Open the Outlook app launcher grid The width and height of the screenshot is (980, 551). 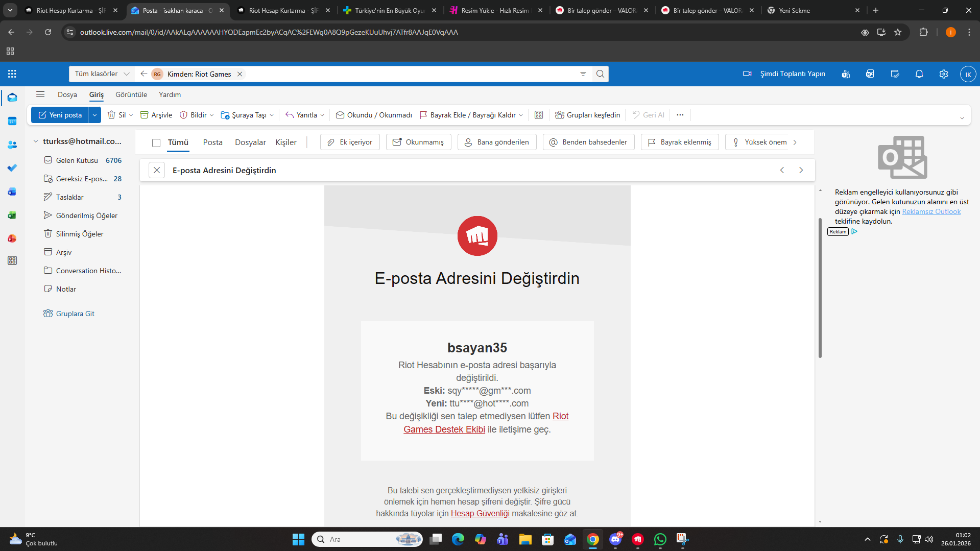point(12,74)
